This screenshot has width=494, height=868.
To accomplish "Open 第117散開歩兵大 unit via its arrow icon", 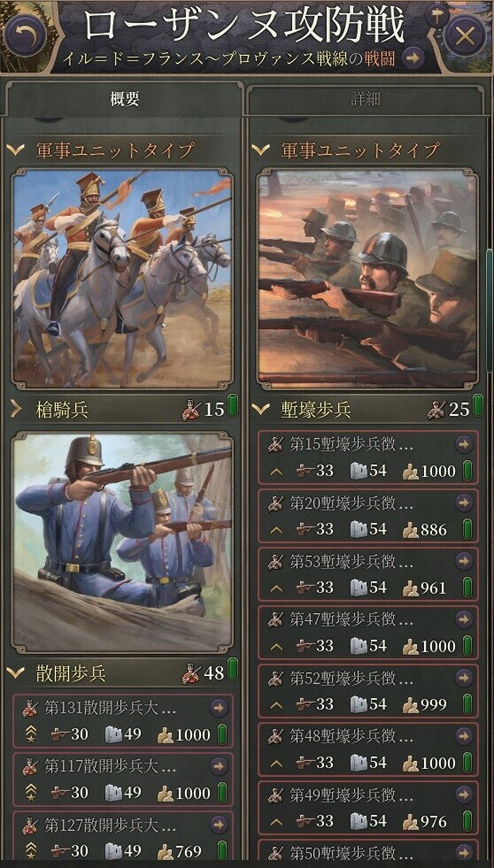I will point(219,766).
